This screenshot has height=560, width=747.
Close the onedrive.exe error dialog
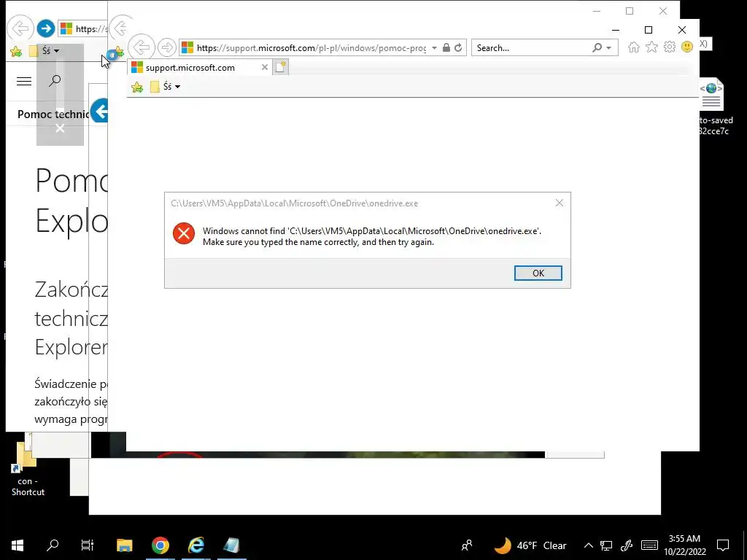(560, 203)
